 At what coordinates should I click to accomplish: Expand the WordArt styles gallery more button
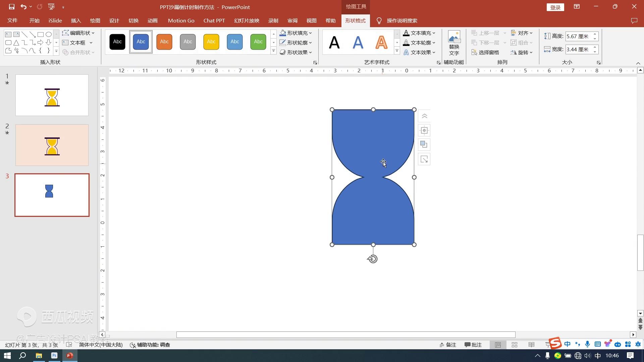(397, 51)
